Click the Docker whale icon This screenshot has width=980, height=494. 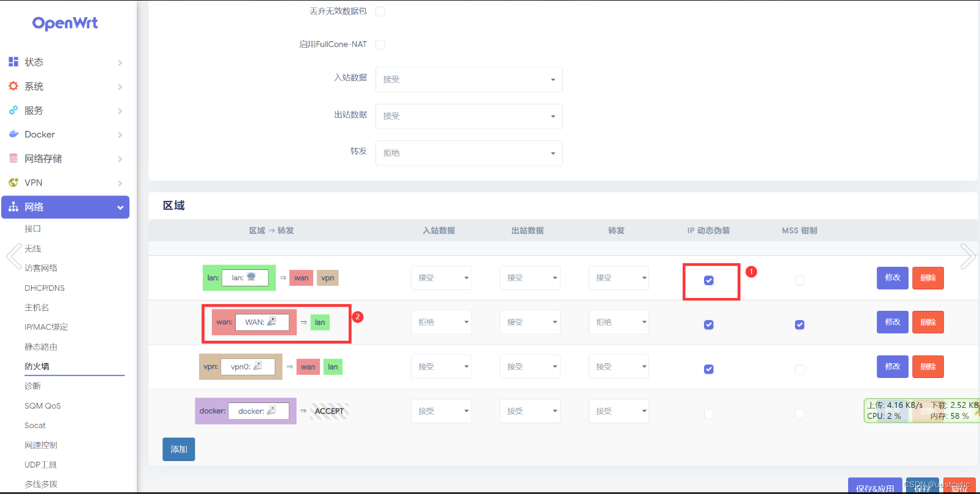tap(13, 134)
